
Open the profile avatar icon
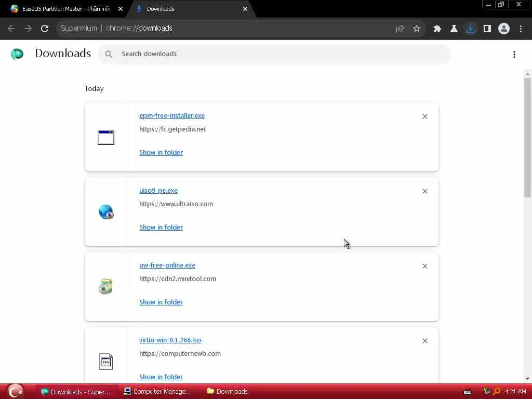tap(504, 29)
